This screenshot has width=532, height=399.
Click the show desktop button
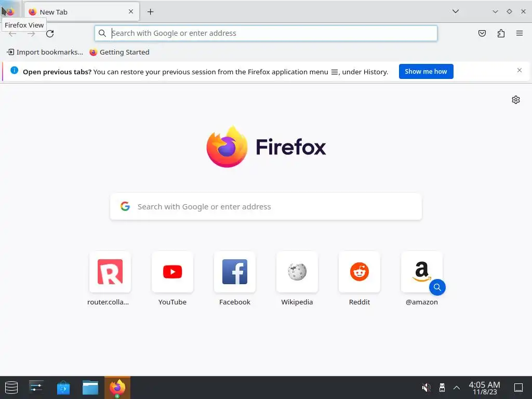(518, 388)
